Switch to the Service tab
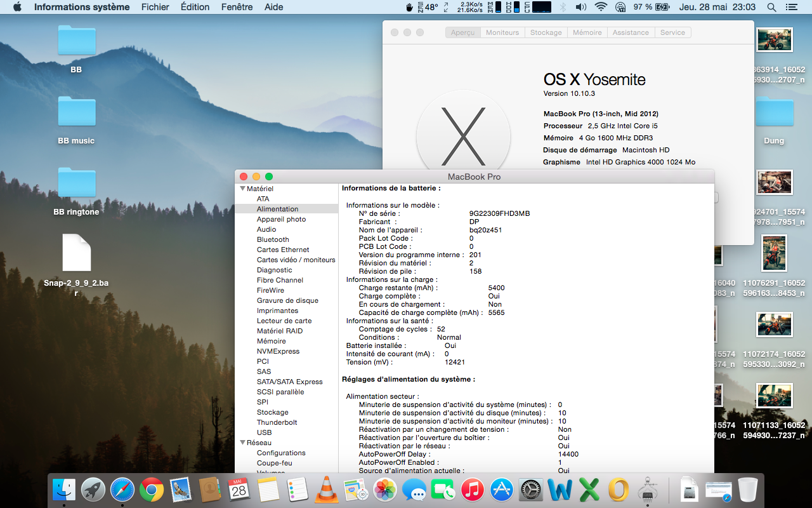 pyautogui.click(x=672, y=32)
